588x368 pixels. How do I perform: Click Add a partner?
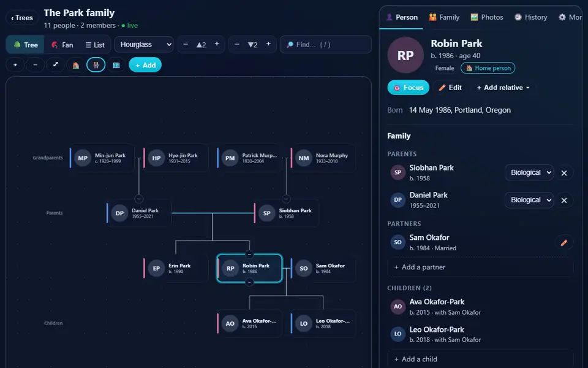point(480,267)
